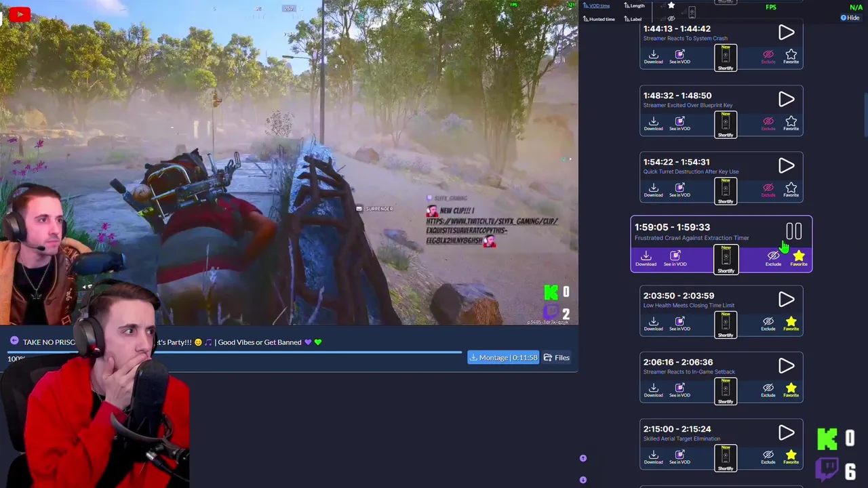See the In-Game Setback clip in VOD
Viewport: 868px width, 488px height.
point(679,390)
